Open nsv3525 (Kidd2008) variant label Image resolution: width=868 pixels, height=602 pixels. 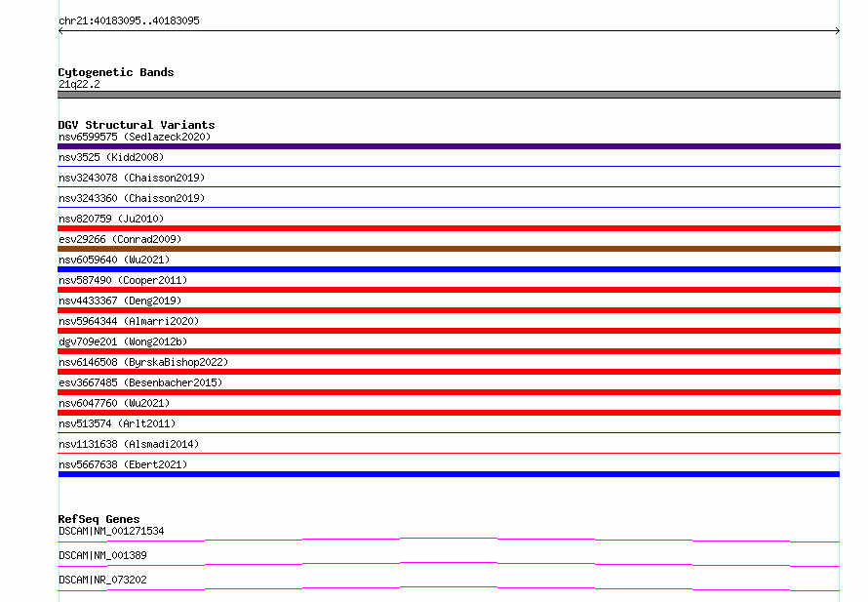111,157
